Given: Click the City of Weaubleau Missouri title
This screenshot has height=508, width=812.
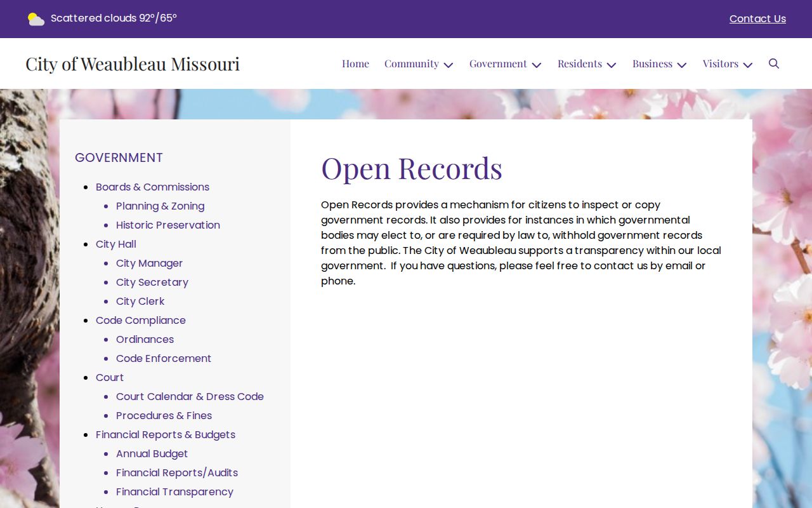Looking at the screenshot, I should point(133,63).
